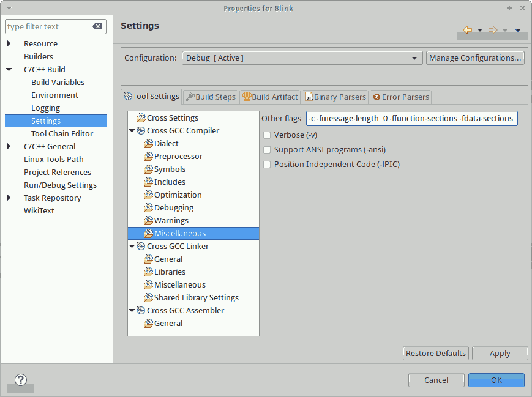532x397 pixels.
Task: Click the Cross GCC Compiler tool icon
Action: [141, 131]
